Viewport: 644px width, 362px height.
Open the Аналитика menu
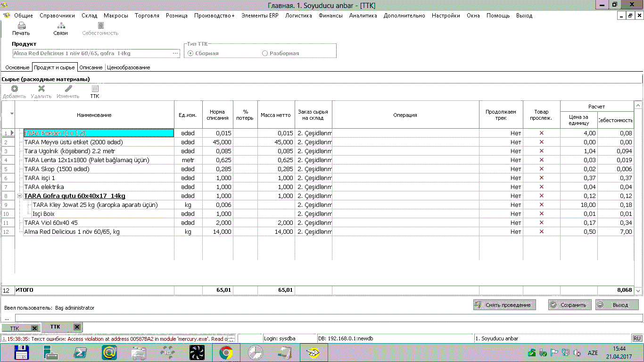(x=363, y=16)
